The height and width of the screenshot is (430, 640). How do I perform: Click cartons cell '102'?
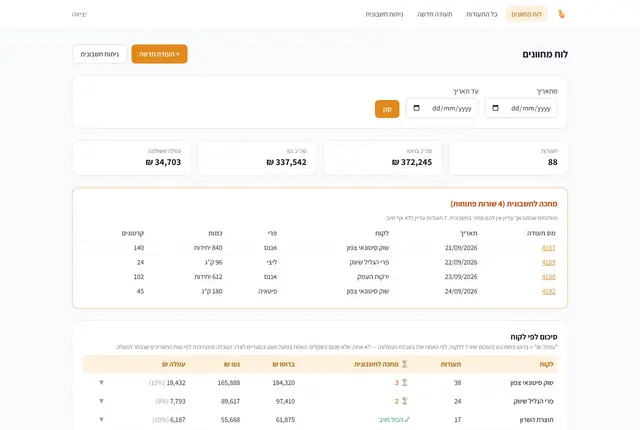pyautogui.click(x=139, y=277)
